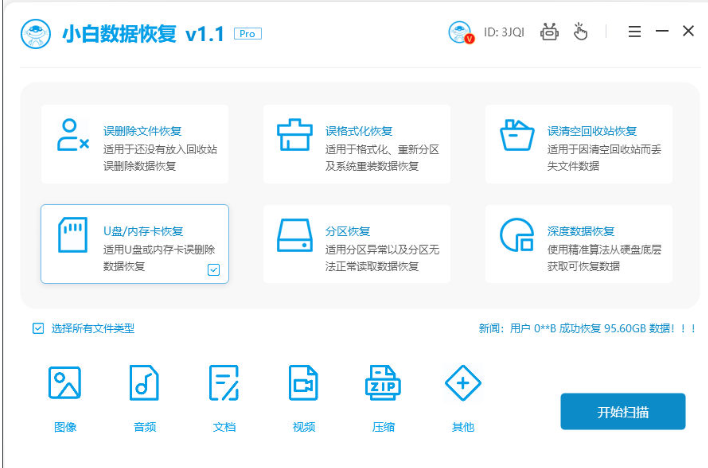Click the 压缩 label
The image size is (708, 468).
coord(383,427)
